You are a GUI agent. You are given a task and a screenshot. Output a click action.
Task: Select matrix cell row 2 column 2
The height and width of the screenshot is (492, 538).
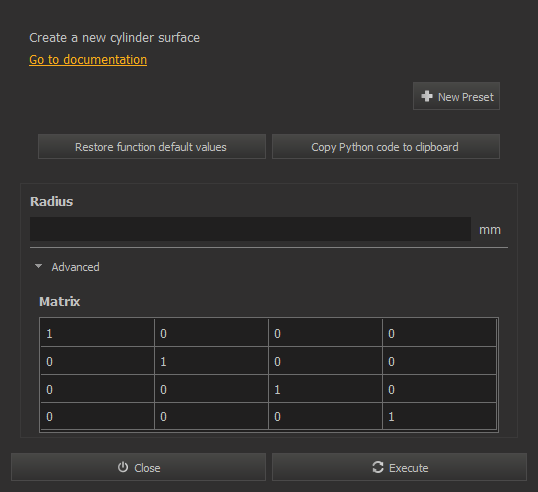tap(211, 361)
